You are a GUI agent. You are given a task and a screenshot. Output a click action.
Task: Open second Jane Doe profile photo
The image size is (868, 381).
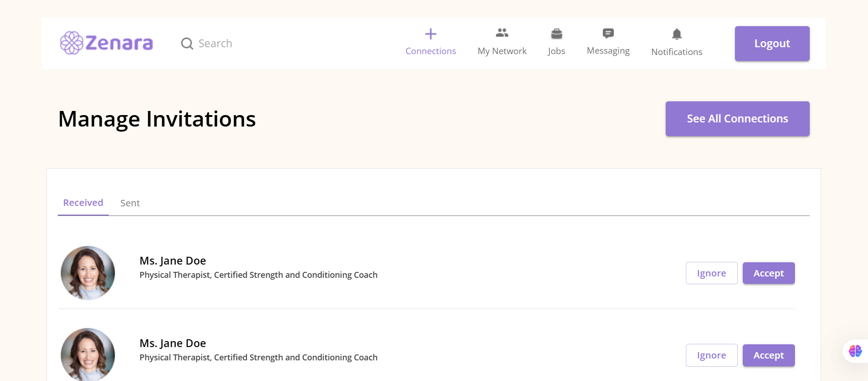point(88,354)
